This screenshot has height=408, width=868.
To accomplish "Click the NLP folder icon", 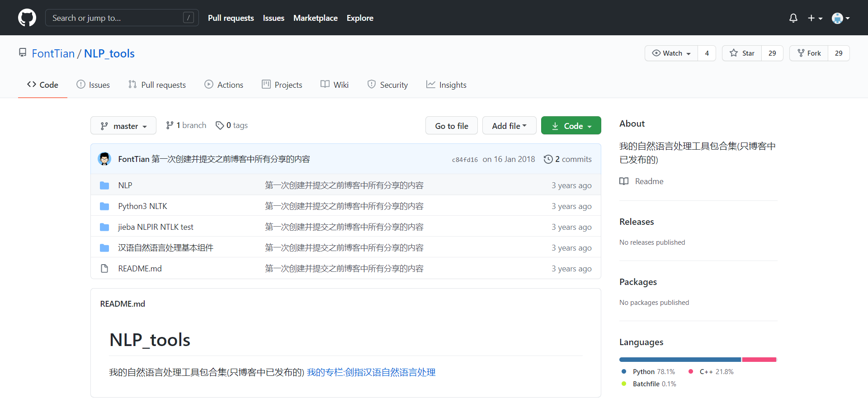I will [x=104, y=185].
